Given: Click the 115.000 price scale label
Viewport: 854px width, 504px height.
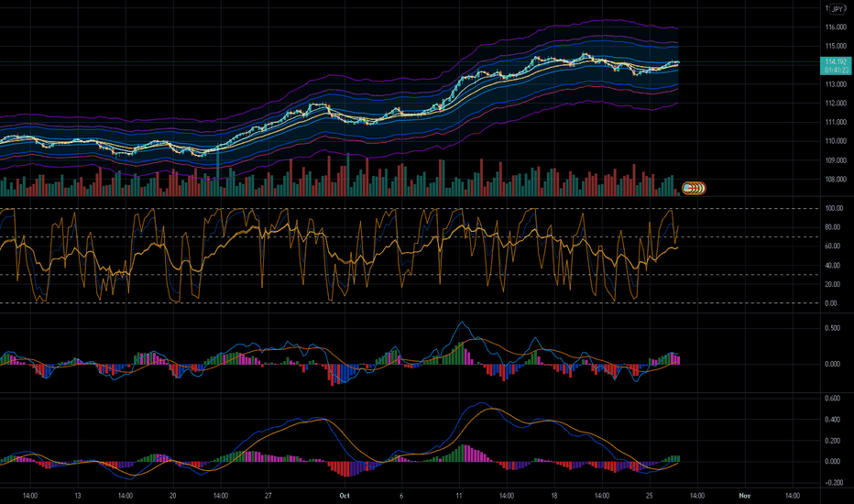Looking at the screenshot, I should coord(836,47).
